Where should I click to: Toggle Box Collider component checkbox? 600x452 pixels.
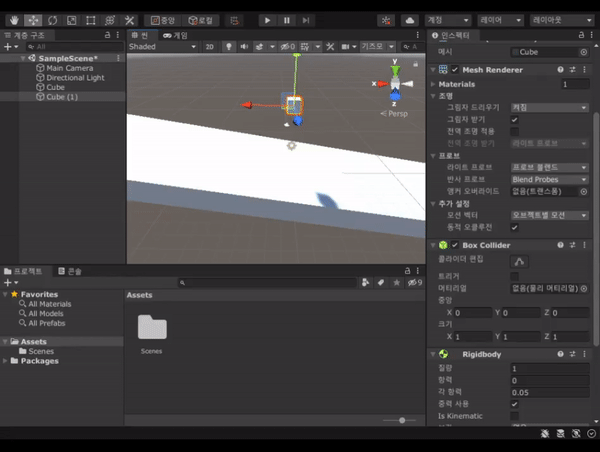pos(455,245)
